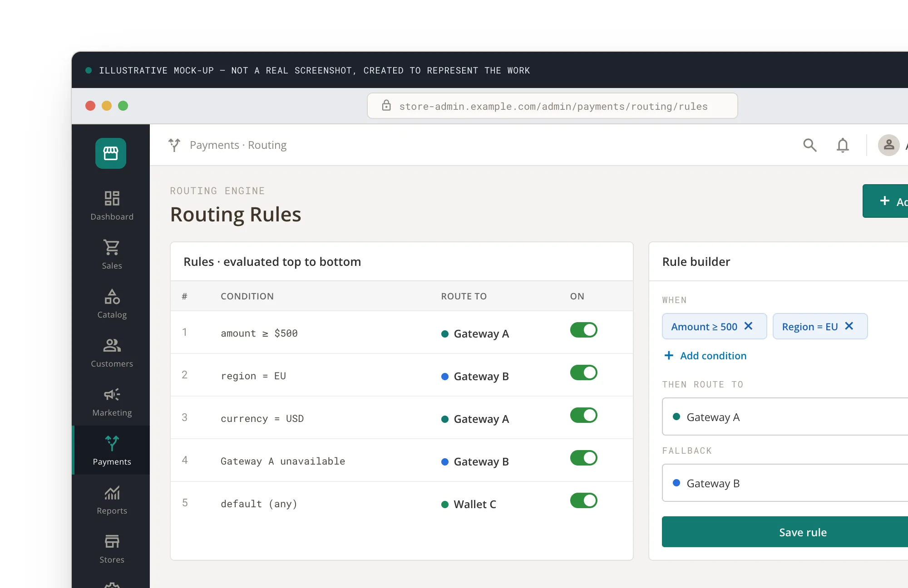Disable the default (any) rule toggle
The image size is (908, 588).
(584, 500)
